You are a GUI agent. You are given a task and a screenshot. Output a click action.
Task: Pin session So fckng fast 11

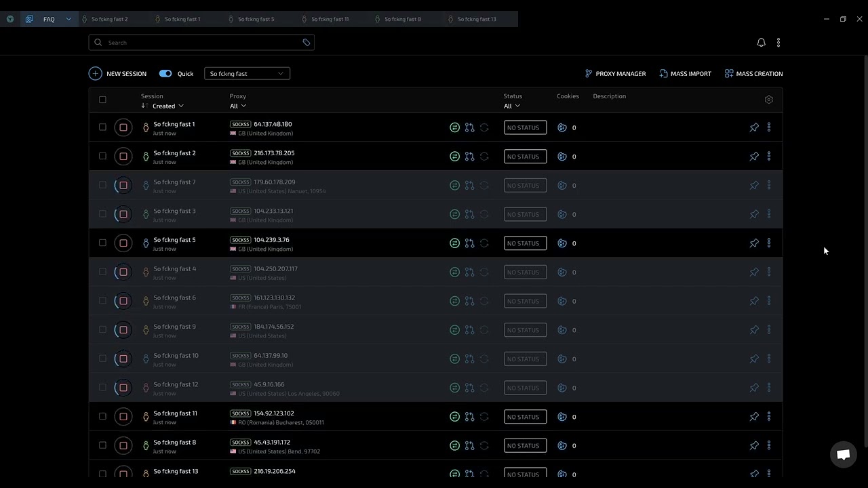coord(754,417)
